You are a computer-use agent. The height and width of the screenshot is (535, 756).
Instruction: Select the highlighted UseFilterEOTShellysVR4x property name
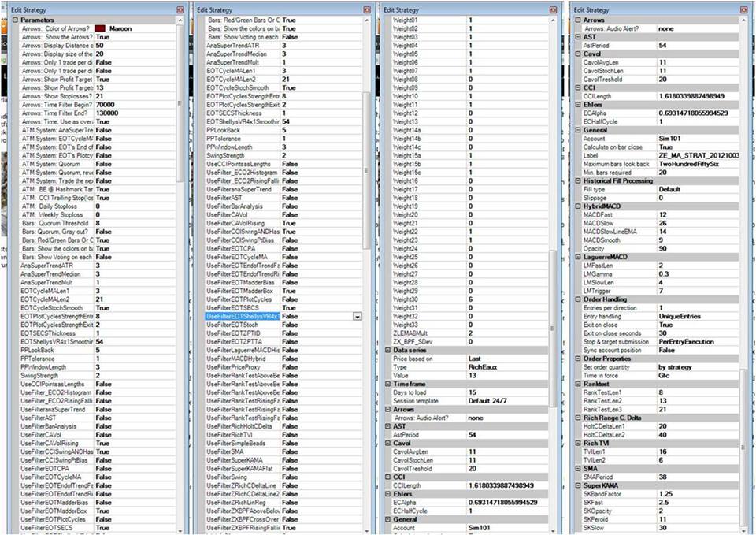point(243,317)
